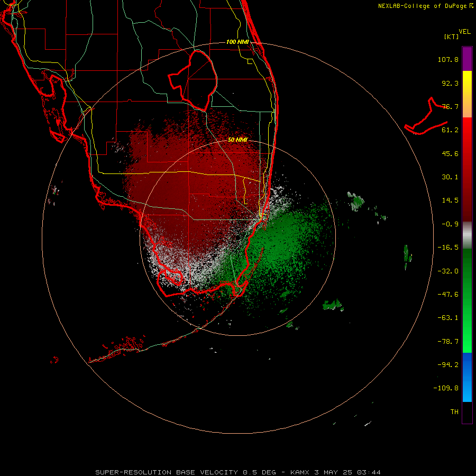Click the 14.5 legend value
The image size is (476, 476).
[x=450, y=200]
